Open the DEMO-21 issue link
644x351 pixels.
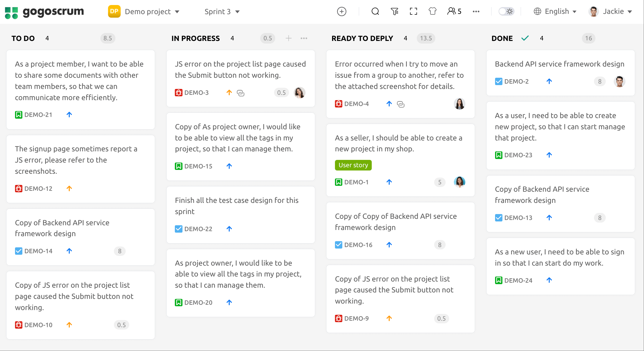[38, 115]
